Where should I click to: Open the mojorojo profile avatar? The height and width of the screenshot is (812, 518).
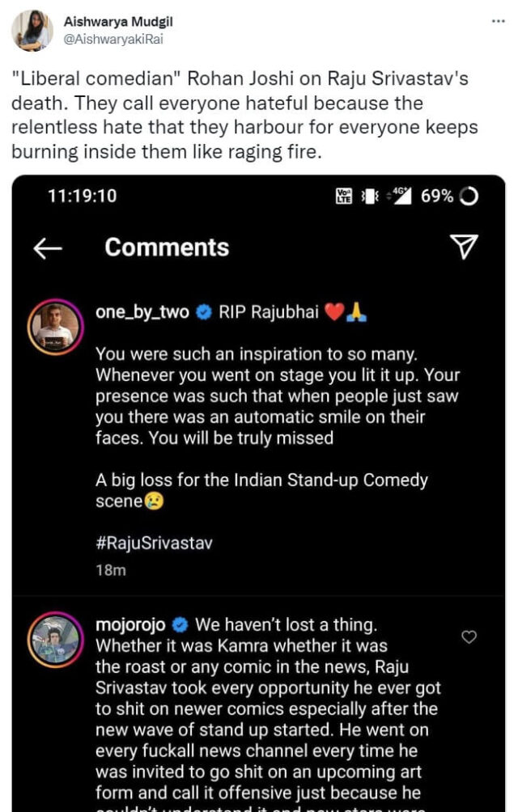coord(56,640)
